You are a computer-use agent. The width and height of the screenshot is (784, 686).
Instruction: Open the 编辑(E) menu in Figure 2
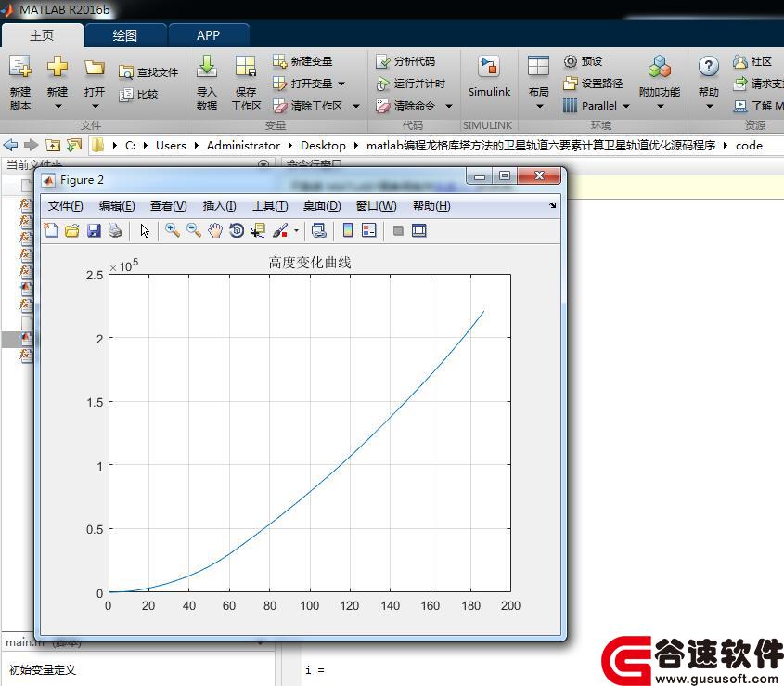[x=117, y=206]
